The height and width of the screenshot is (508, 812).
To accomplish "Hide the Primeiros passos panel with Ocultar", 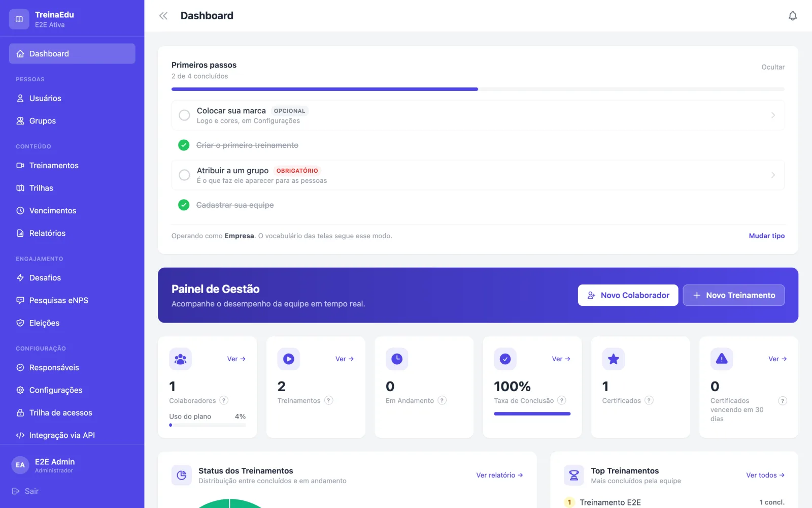I will point(773,67).
